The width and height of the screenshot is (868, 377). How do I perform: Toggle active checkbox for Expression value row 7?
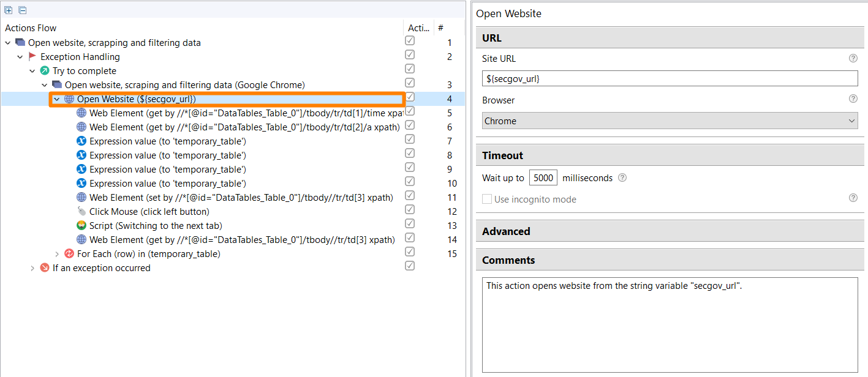410,139
